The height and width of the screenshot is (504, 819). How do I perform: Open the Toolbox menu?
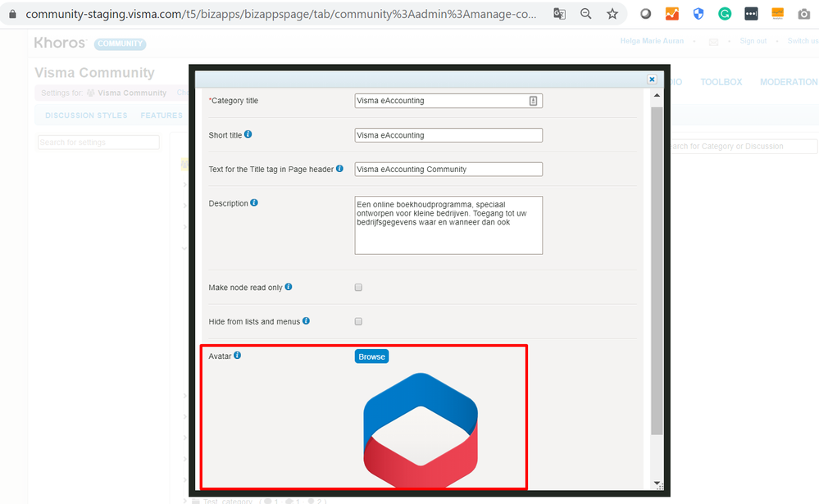click(x=721, y=82)
